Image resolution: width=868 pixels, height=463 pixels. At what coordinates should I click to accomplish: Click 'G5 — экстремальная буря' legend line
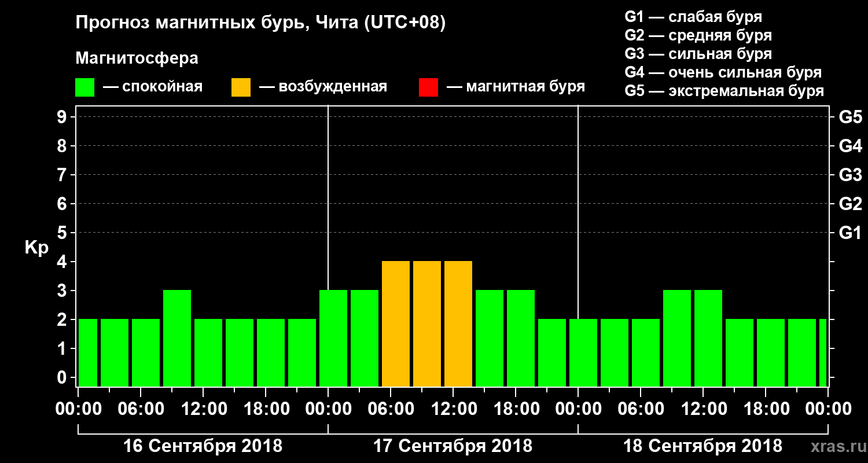(x=724, y=91)
